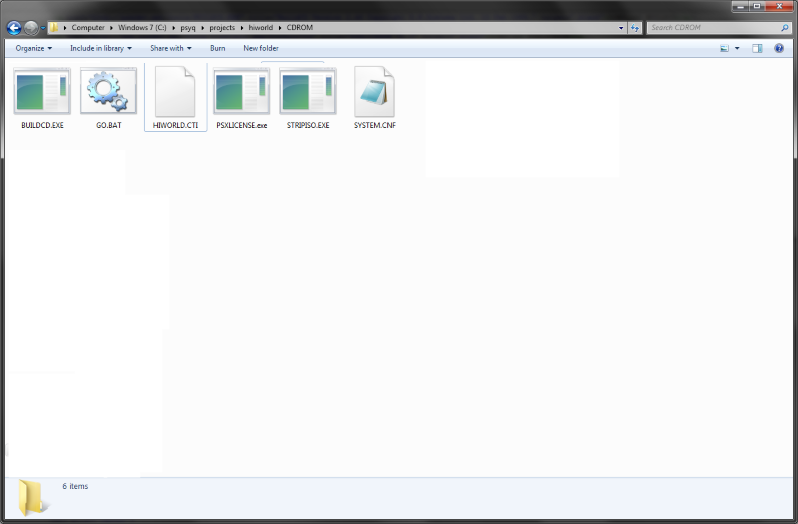
Task: Open the Organize menu
Action: coord(34,48)
